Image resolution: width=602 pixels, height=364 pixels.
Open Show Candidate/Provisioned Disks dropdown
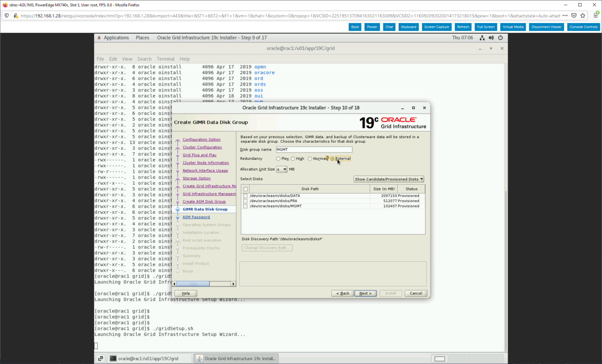tap(389, 179)
